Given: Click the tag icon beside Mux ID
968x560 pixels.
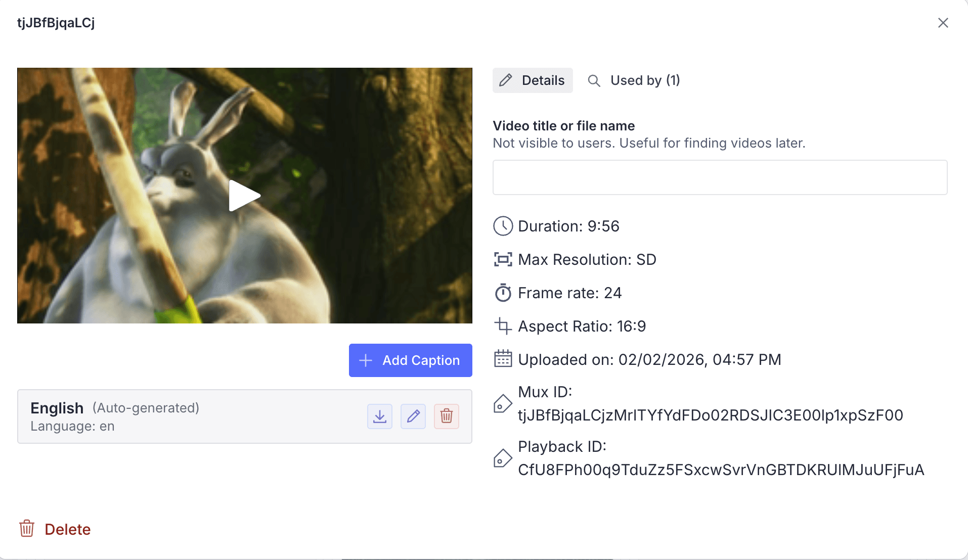Looking at the screenshot, I should point(502,404).
